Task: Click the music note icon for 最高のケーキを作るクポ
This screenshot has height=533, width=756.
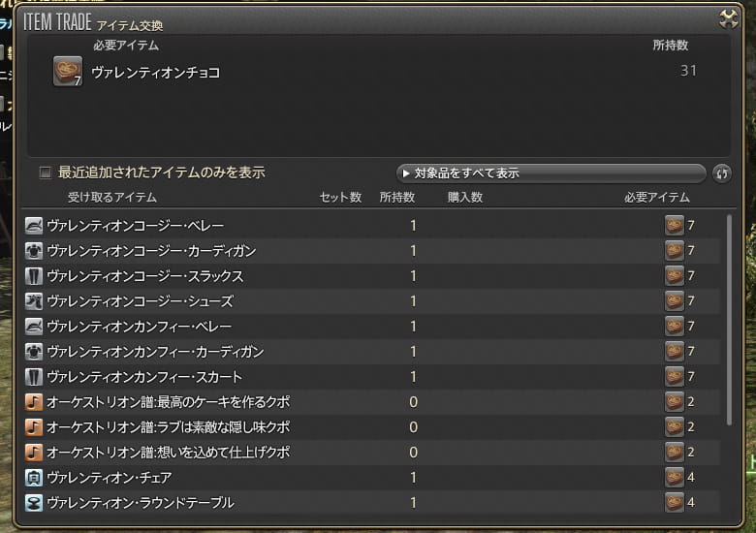Action: [x=34, y=402]
